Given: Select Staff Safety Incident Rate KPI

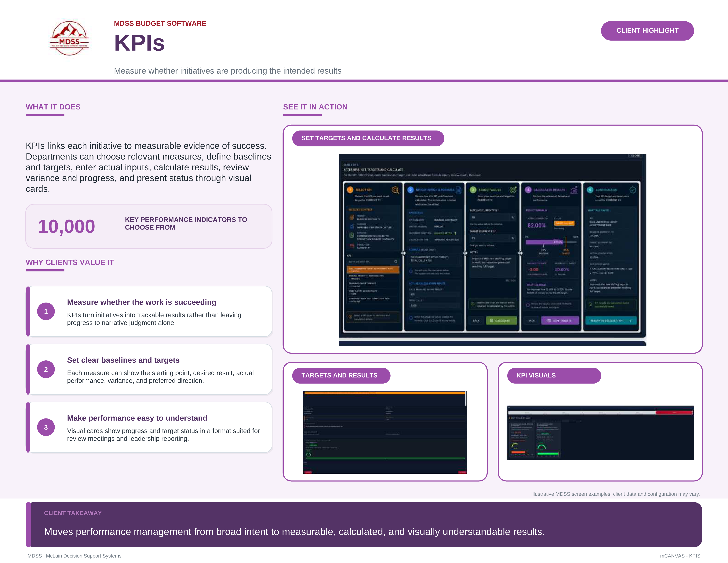Looking at the screenshot, I should [x=373, y=292].
